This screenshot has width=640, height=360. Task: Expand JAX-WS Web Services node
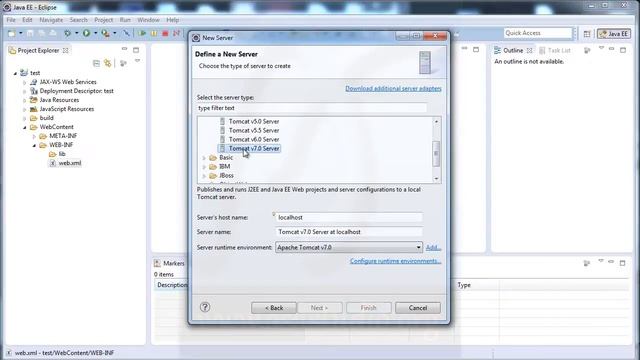pyautogui.click(x=24, y=82)
